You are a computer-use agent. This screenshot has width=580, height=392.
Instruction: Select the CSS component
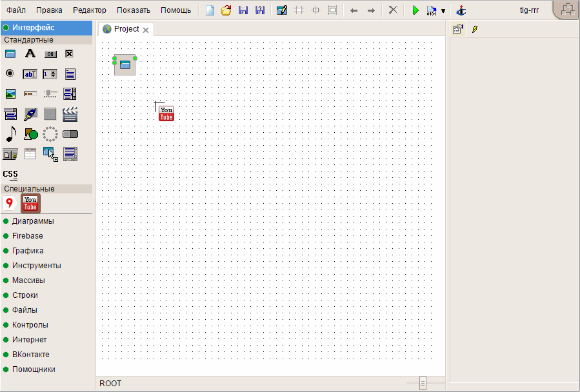click(10, 174)
